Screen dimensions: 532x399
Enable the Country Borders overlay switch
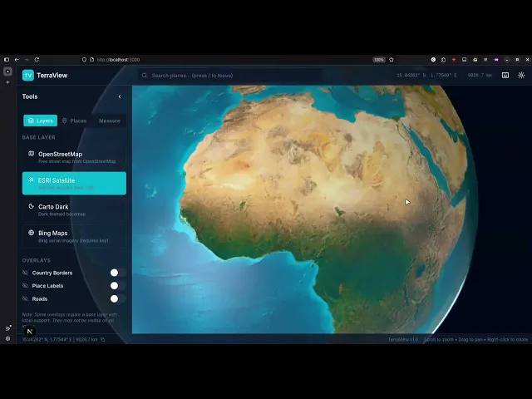(118, 273)
